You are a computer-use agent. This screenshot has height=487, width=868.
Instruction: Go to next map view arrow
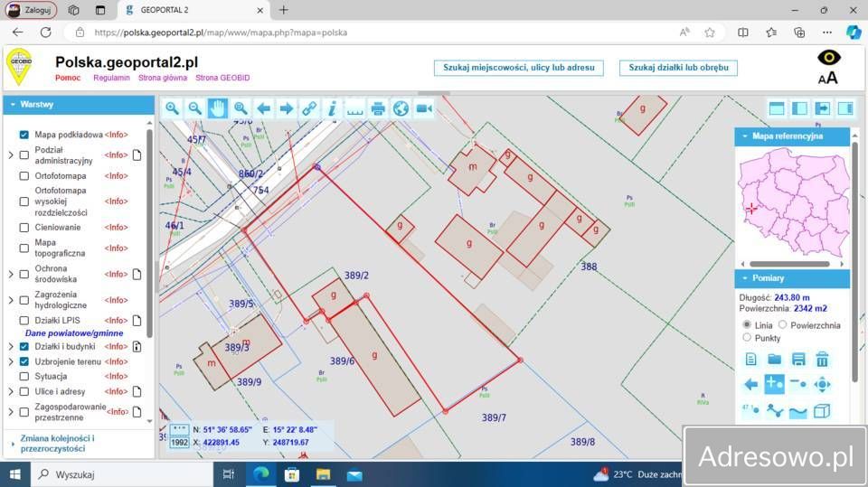(287, 108)
